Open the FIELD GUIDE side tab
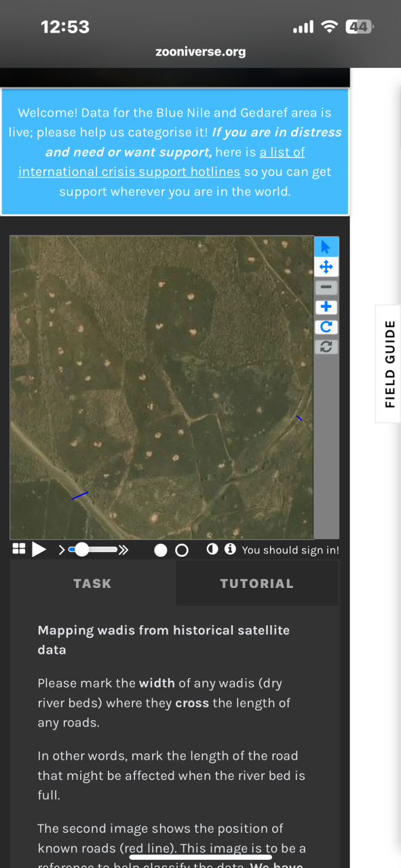Screen dimensions: 401x868 389,364
